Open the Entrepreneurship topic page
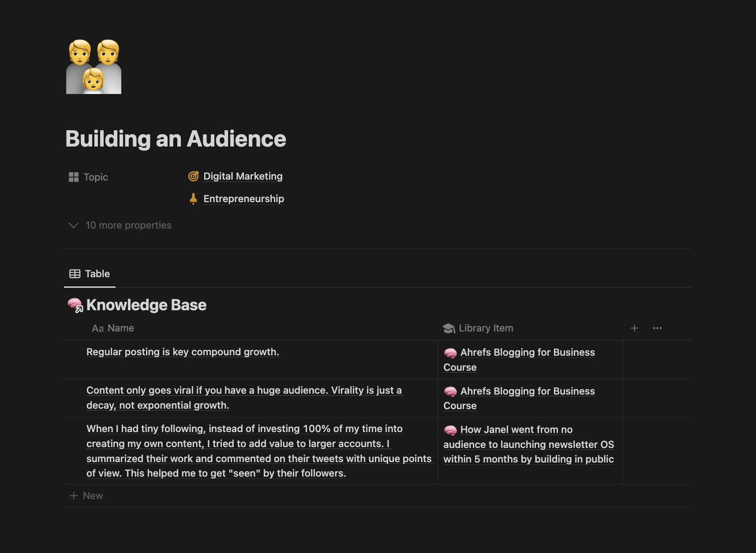This screenshot has height=553, width=756. tap(243, 199)
